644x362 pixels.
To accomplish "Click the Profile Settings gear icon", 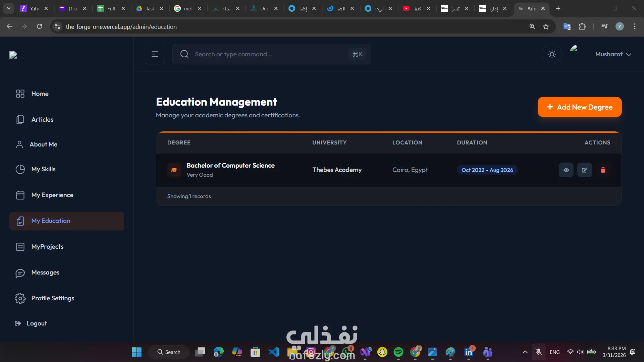I will (x=20, y=298).
